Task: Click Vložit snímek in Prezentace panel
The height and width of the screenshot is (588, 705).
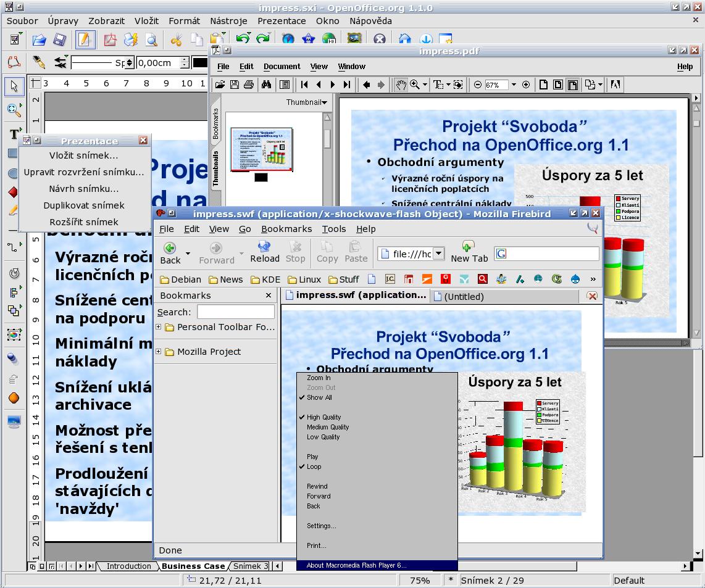Action: pyautogui.click(x=83, y=155)
